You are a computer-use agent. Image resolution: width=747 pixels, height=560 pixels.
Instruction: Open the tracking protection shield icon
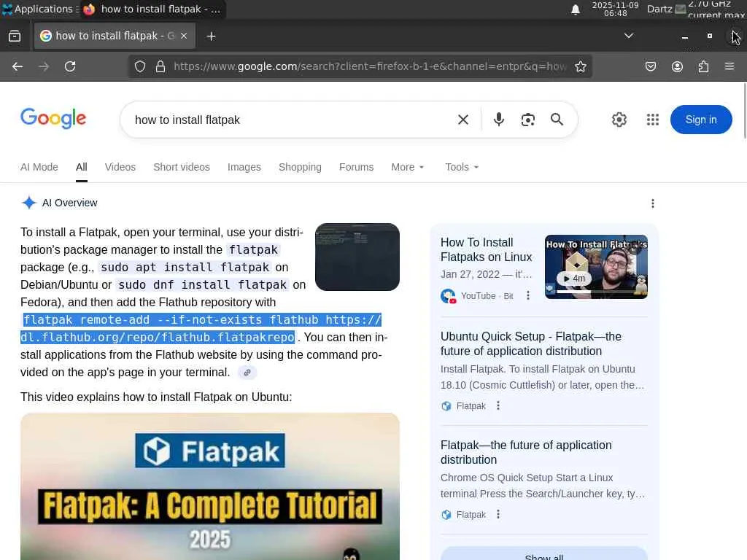pyautogui.click(x=139, y=66)
